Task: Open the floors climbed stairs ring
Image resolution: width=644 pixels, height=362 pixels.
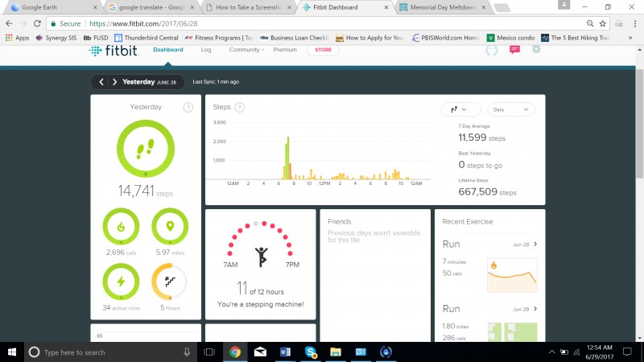Action: (x=168, y=282)
